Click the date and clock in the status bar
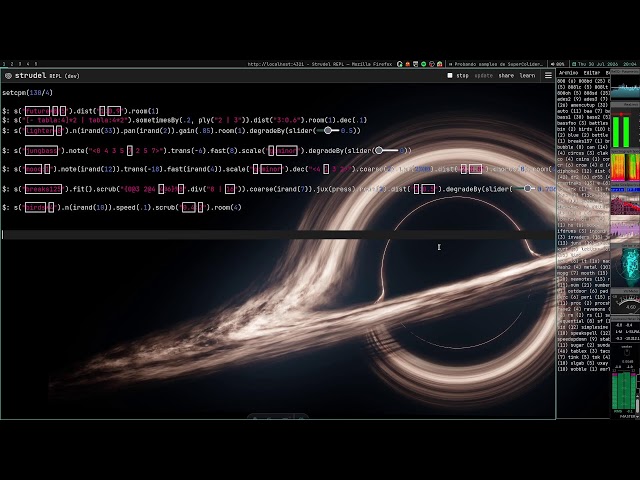Screen dimensions: 640x480 point(604,64)
